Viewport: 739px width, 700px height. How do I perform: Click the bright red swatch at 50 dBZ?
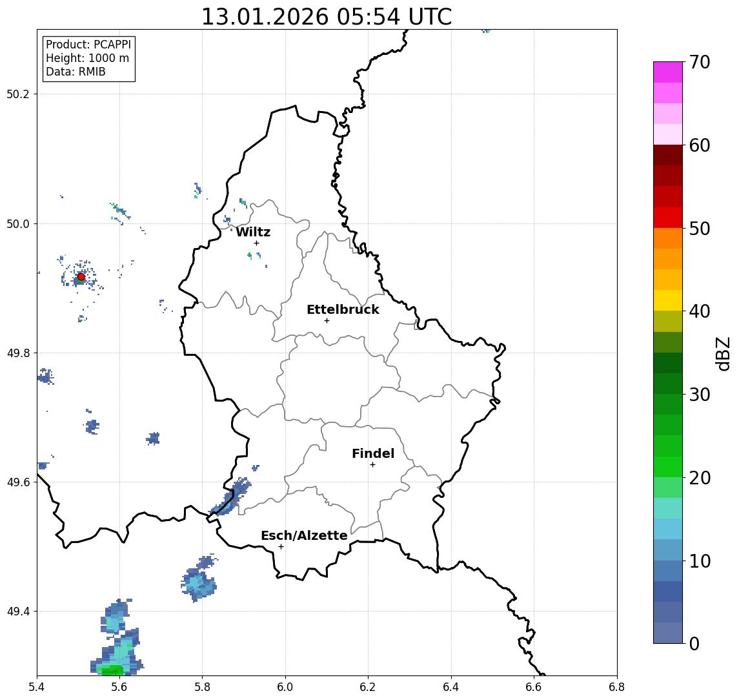668,218
